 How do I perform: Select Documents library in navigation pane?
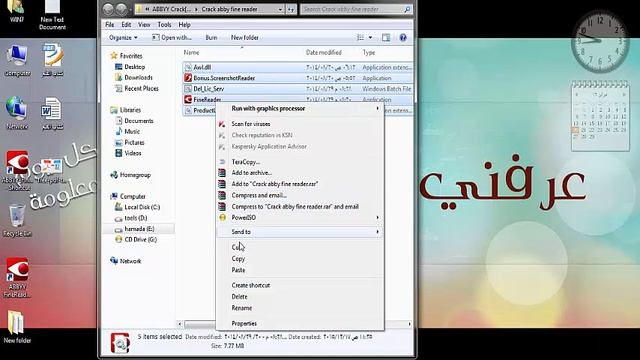pyautogui.click(x=139, y=121)
